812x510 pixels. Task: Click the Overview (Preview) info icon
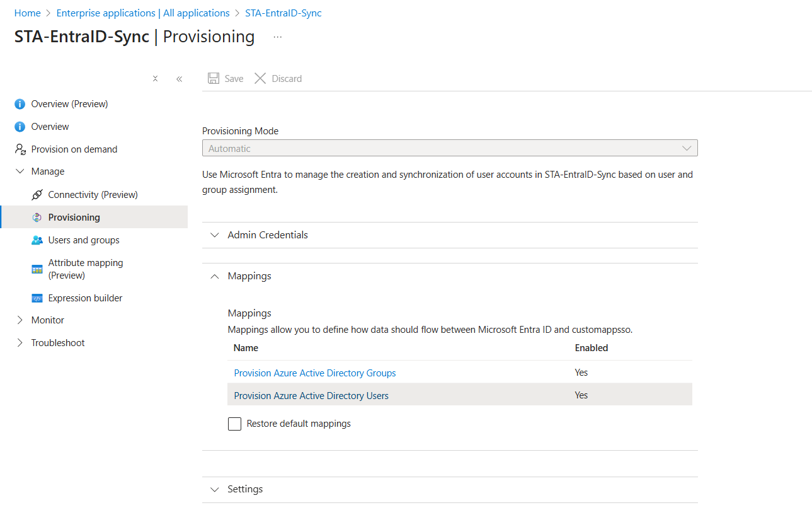[20, 104]
